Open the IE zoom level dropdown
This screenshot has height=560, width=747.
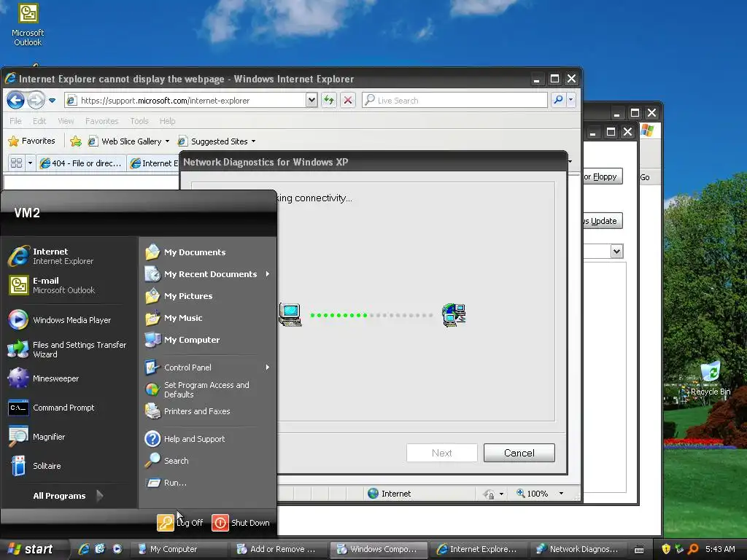tap(561, 494)
